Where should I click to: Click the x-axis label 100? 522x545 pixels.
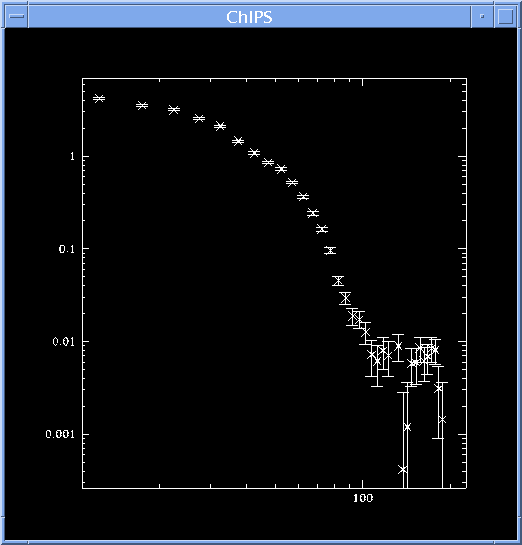pos(363,498)
